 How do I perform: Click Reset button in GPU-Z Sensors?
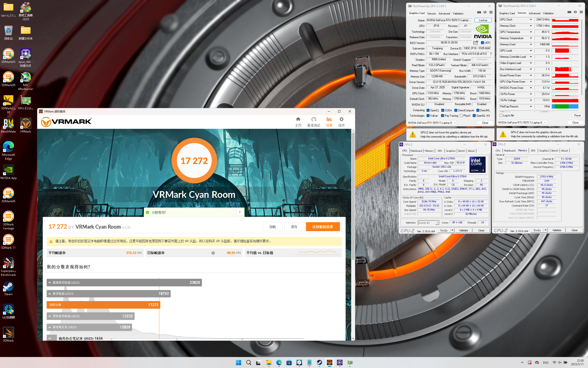pos(577,115)
